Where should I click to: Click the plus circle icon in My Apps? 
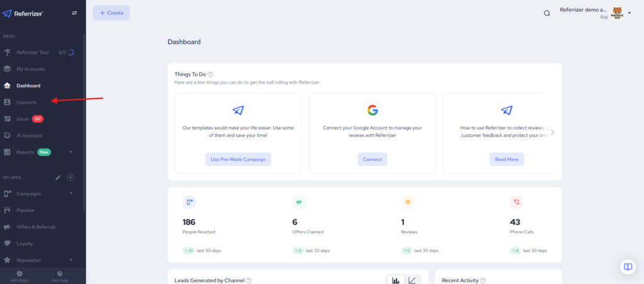click(x=70, y=178)
